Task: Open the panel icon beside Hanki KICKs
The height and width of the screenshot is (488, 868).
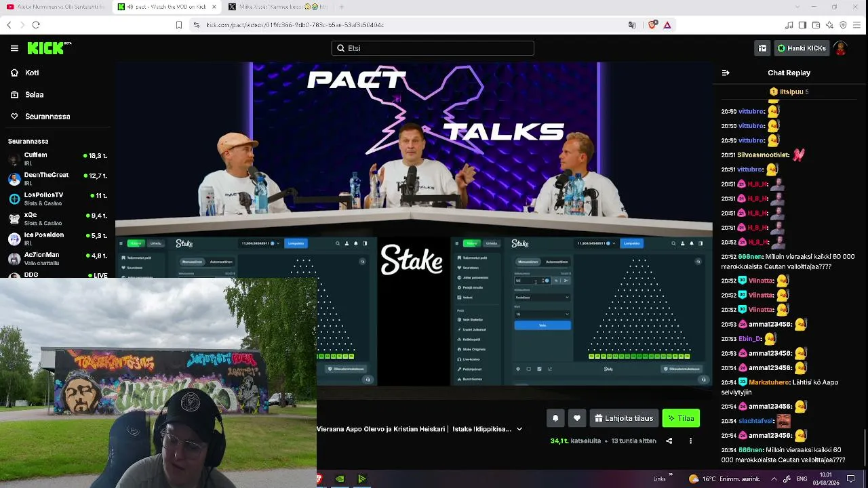Action: tap(762, 48)
